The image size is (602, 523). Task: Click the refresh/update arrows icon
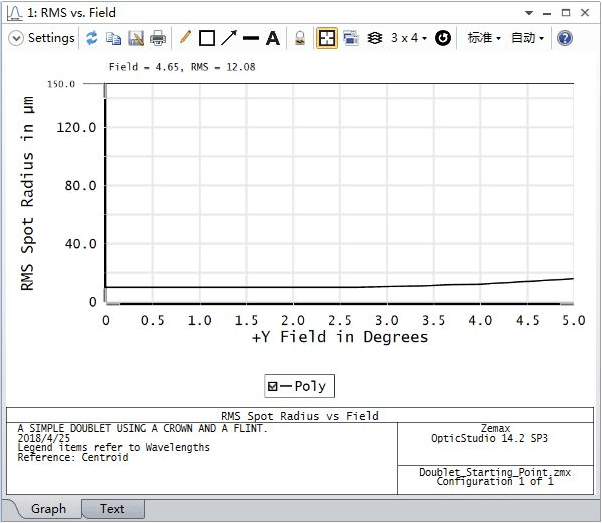(92, 38)
